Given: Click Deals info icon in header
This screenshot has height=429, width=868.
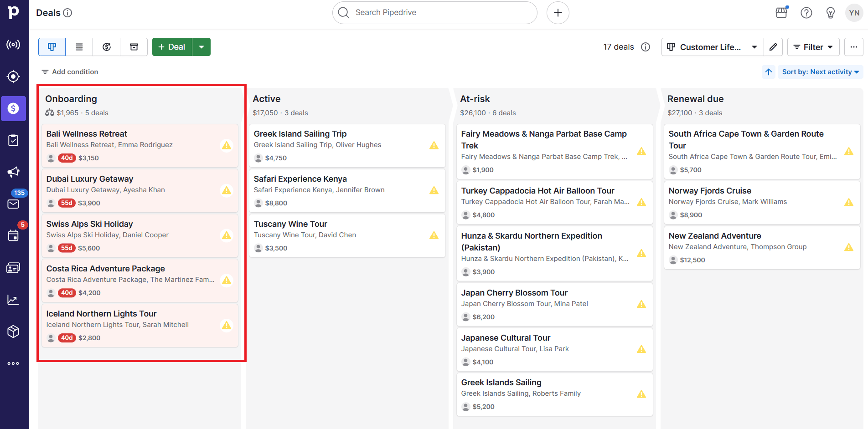Looking at the screenshot, I should pyautogui.click(x=67, y=13).
